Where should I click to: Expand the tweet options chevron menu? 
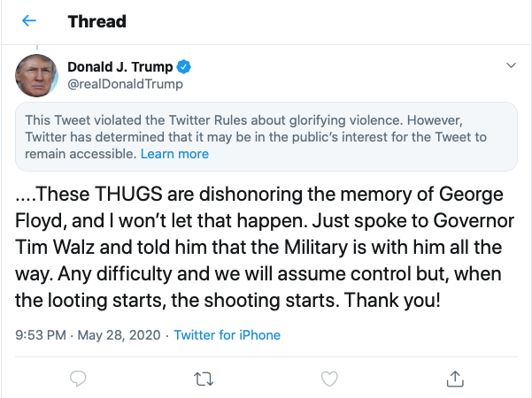click(x=510, y=66)
